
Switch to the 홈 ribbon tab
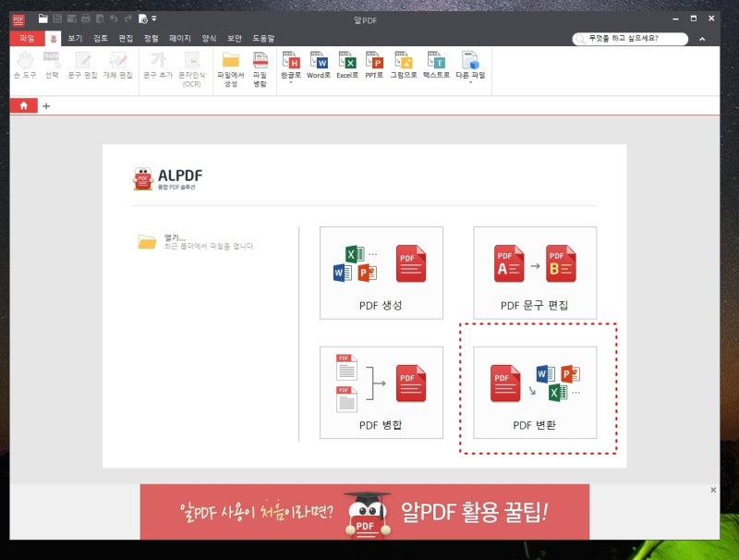click(x=54, y=39)
